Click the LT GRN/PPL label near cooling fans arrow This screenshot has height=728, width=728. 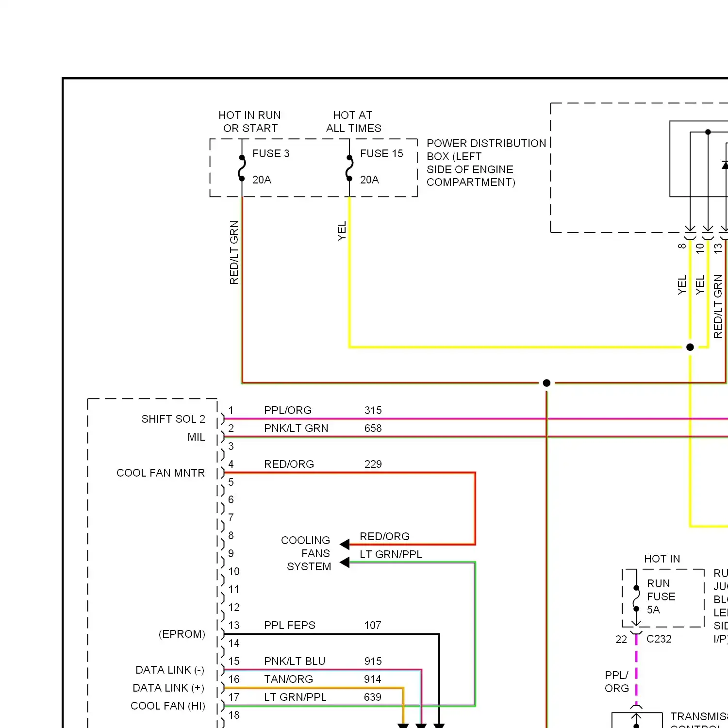(391, 555)
